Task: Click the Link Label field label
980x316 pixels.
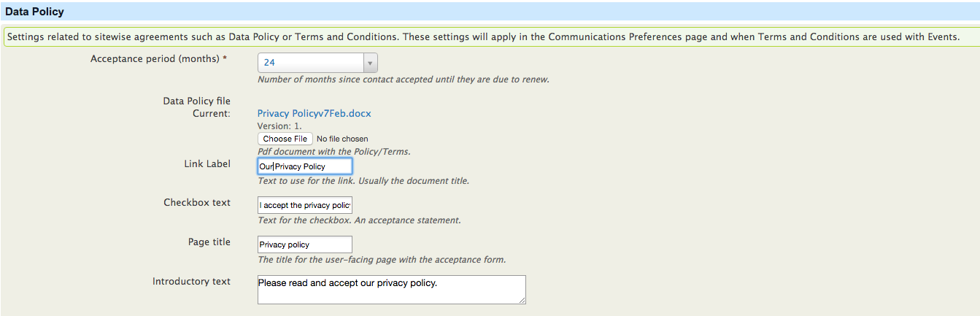Action: pyautogui.click(x=207, y=164)
